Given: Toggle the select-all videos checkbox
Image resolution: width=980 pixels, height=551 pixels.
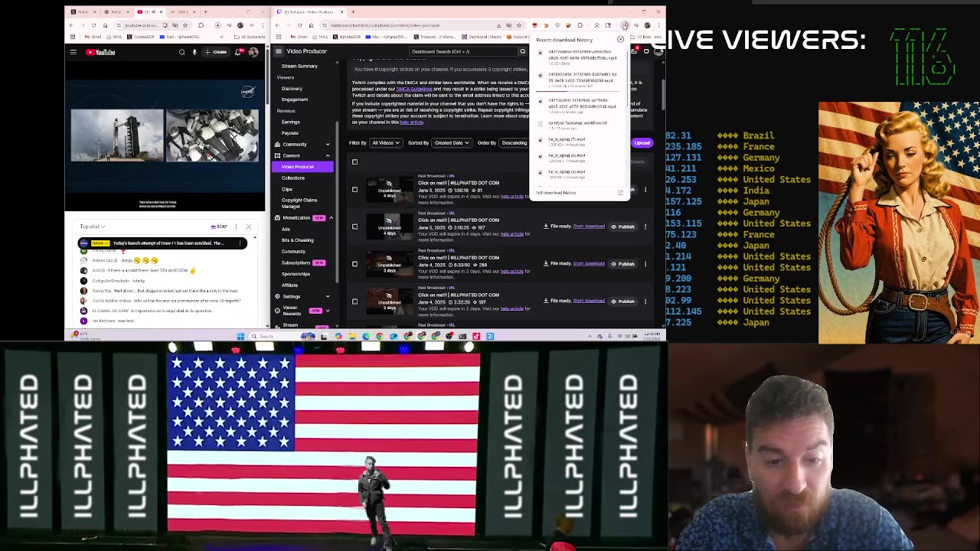Looking at the screenshot, I should pos(354,161).
